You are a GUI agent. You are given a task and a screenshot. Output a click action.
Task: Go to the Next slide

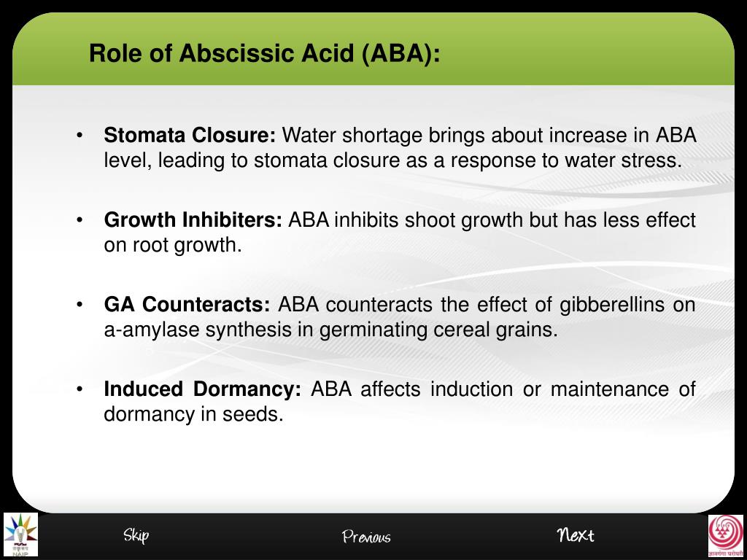tap(576, 535)
